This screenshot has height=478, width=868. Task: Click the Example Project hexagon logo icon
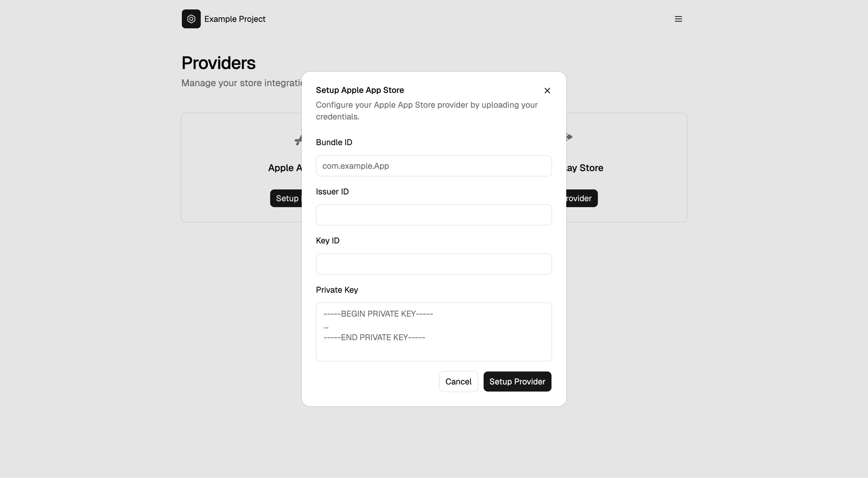(x=191, y=19)
